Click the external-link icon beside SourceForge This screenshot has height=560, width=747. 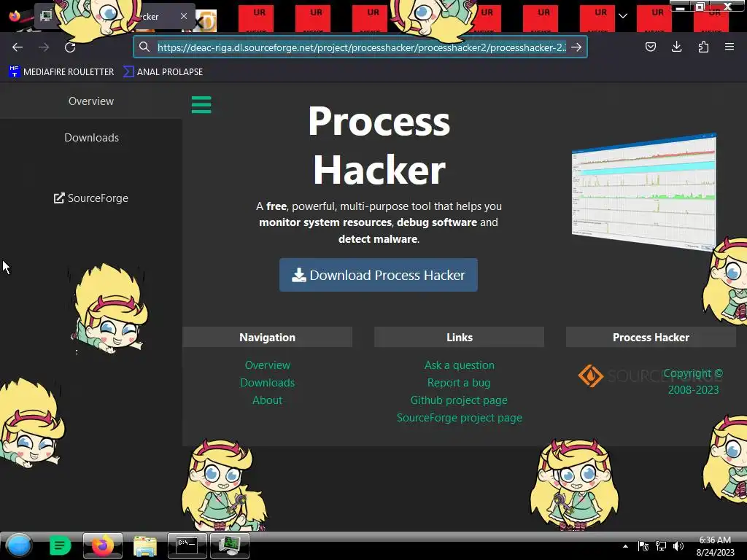coord(59,198)
